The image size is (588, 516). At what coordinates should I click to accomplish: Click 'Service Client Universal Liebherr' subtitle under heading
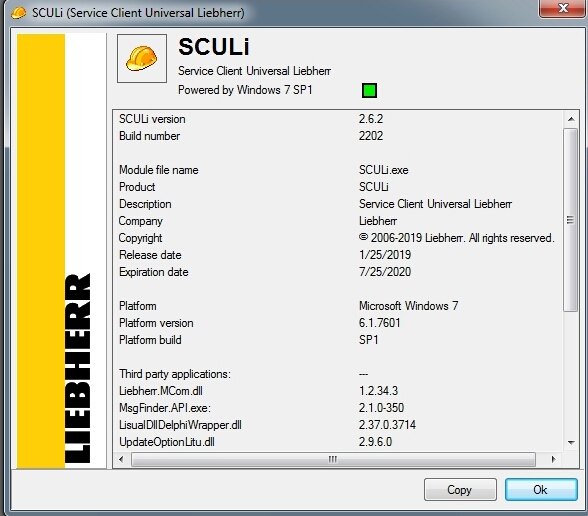(254, 71)
